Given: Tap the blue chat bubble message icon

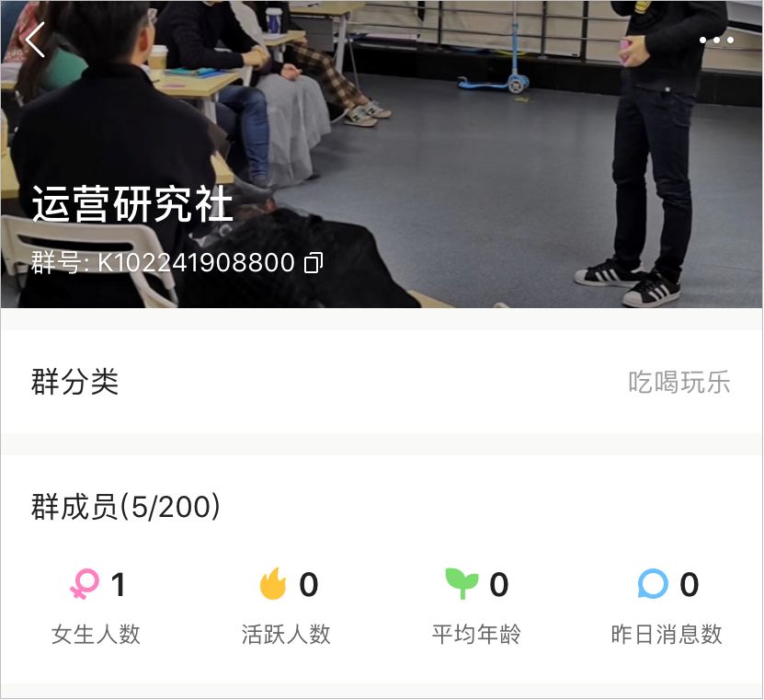Looking at the screenshot, I should [653, 583].
